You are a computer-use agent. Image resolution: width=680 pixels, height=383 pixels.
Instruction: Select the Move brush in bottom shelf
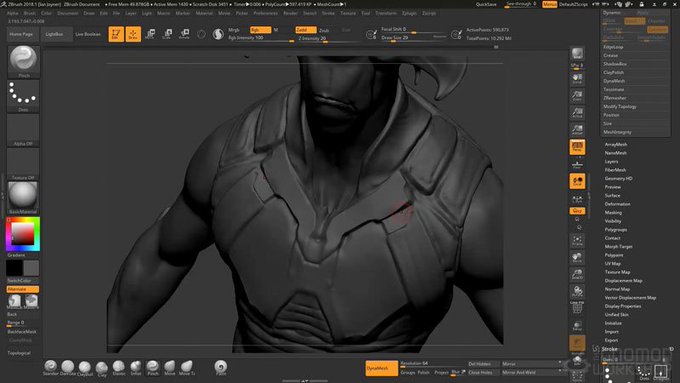coord(170,367)
